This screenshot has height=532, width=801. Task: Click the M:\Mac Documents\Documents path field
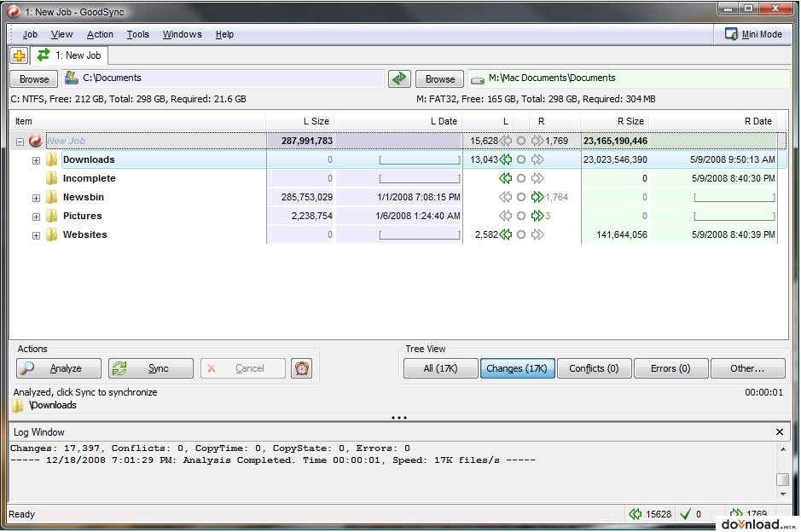pos(629,78)
